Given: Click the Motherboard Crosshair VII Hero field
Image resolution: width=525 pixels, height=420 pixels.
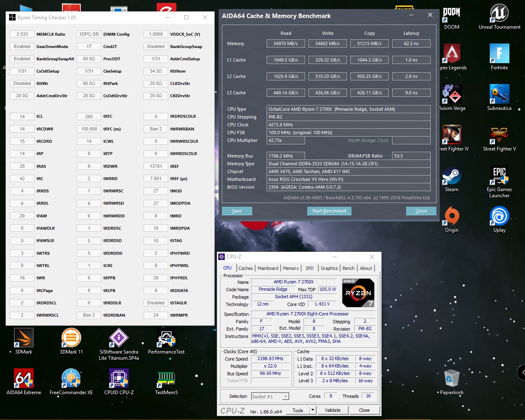Looking at the screenshot, I should coord(349,179).
